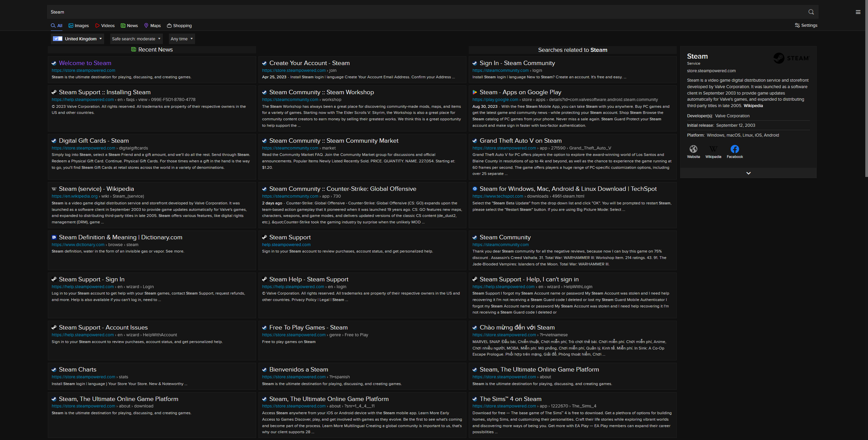The image size is (868, 440).
Task: Open the hamburger menu at top right
Action: 858,12
